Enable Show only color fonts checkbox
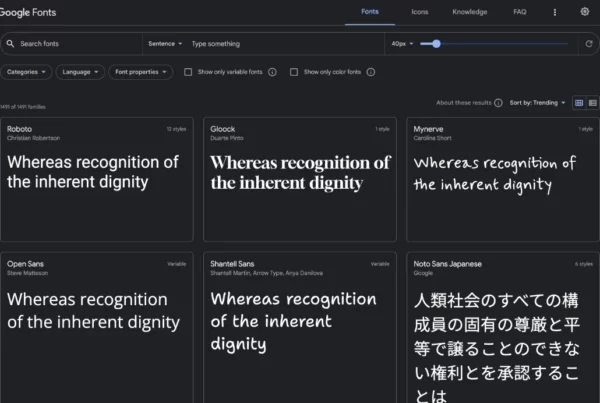 (294, 72)
